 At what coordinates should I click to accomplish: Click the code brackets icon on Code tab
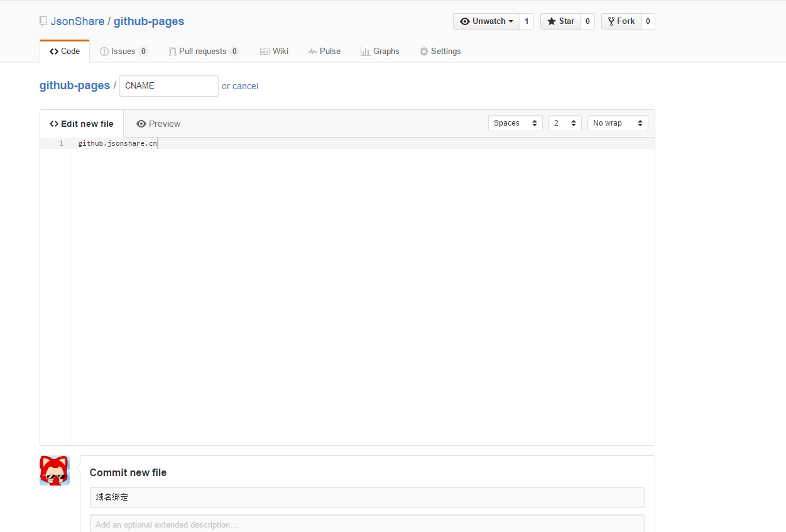[54, 52]
